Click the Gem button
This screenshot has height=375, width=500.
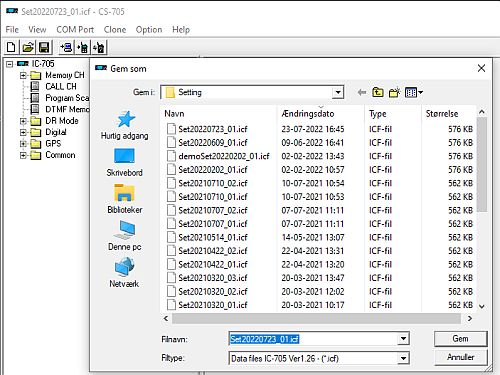pos(460,339)
